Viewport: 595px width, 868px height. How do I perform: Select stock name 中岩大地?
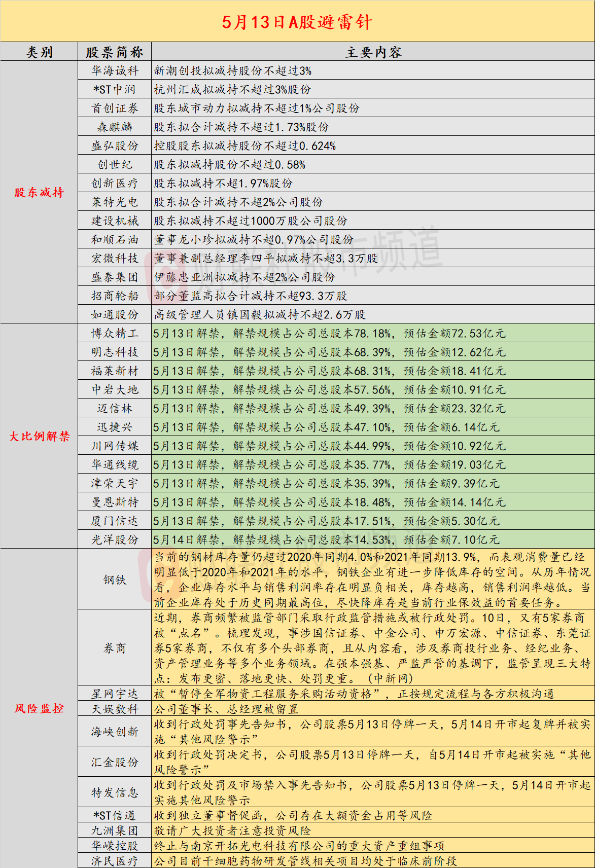115,389
